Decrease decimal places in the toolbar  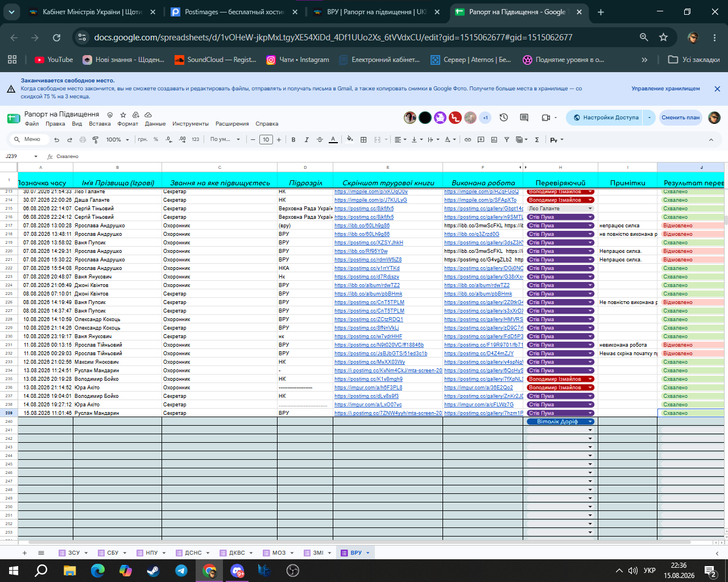pyautogui.click(x=169, y=139)
